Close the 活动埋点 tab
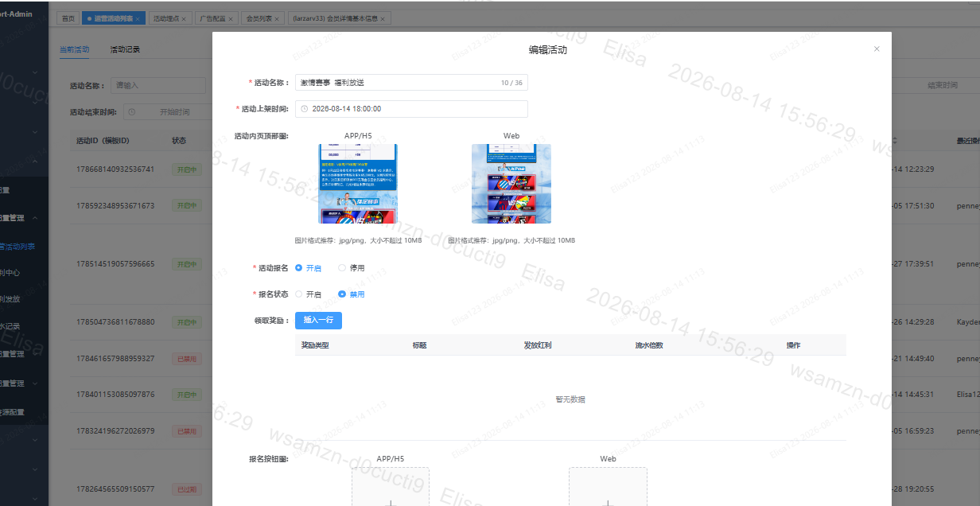 185,18
